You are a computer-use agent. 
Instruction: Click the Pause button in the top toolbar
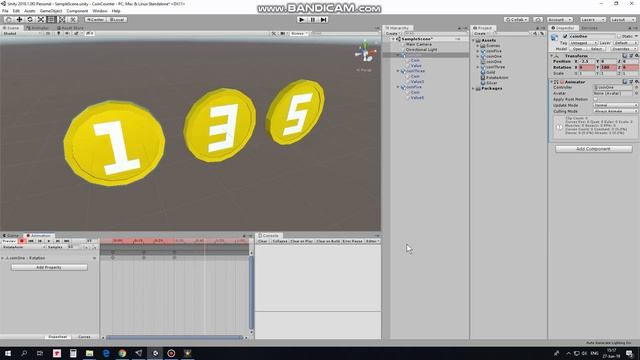(313, 19)
